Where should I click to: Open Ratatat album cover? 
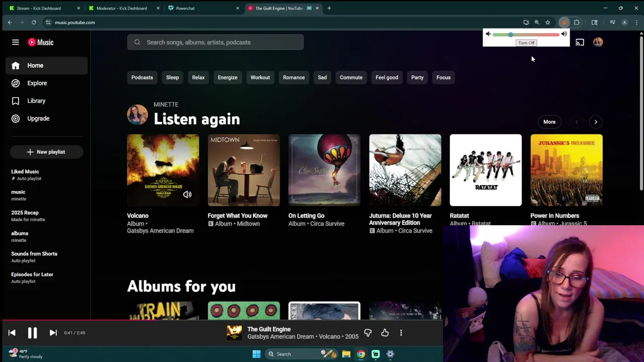[x=486, y=170]
